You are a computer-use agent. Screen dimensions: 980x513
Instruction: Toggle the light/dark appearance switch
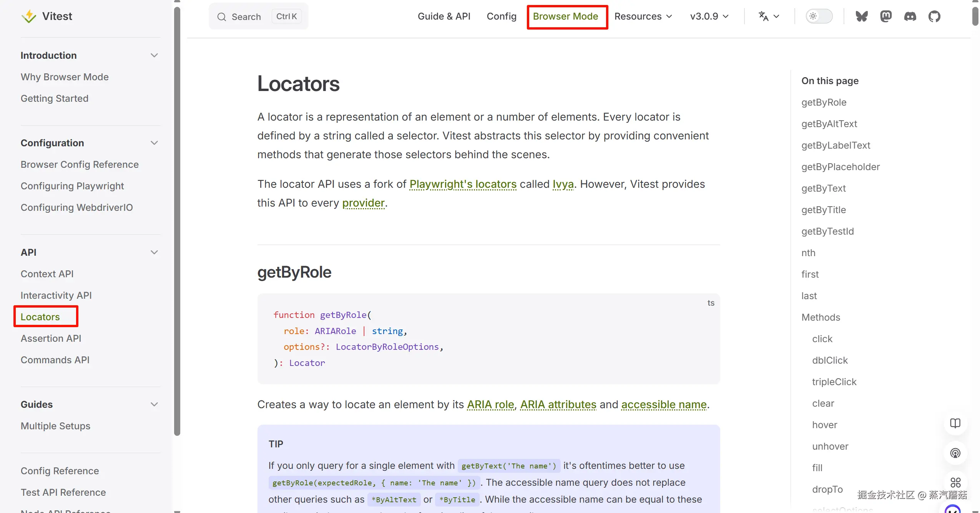(819, 17)
